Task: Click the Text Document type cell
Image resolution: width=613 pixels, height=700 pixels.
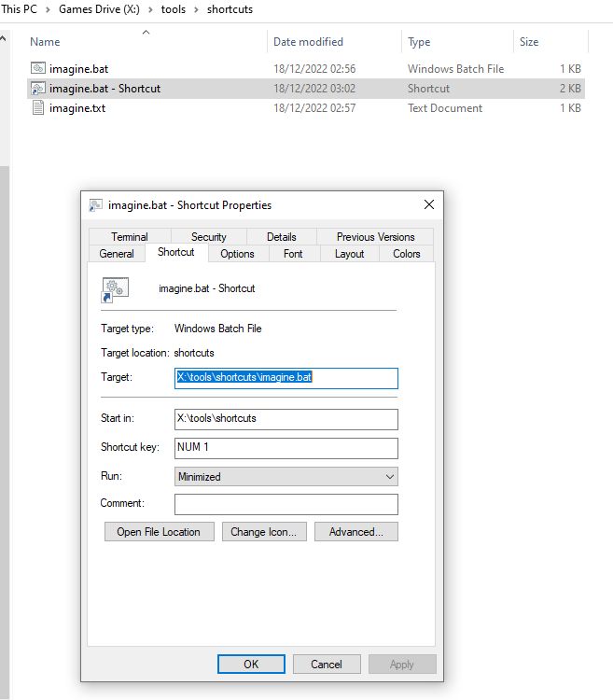Action: click(445, 108)
